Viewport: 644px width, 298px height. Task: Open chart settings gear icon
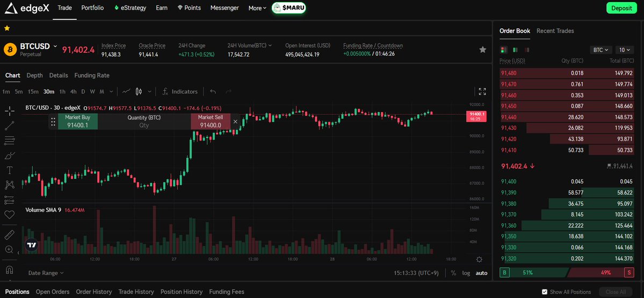479,259
